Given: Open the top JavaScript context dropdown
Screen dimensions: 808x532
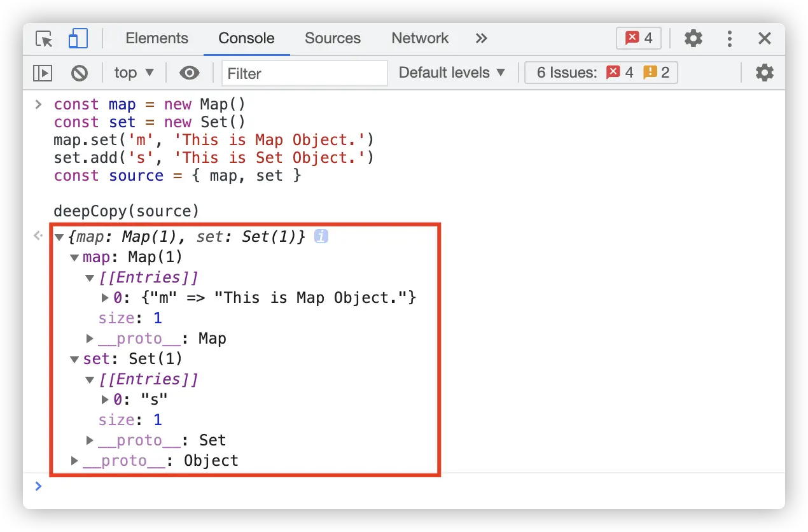Looking at the screenshot, I should click(134, 73).
